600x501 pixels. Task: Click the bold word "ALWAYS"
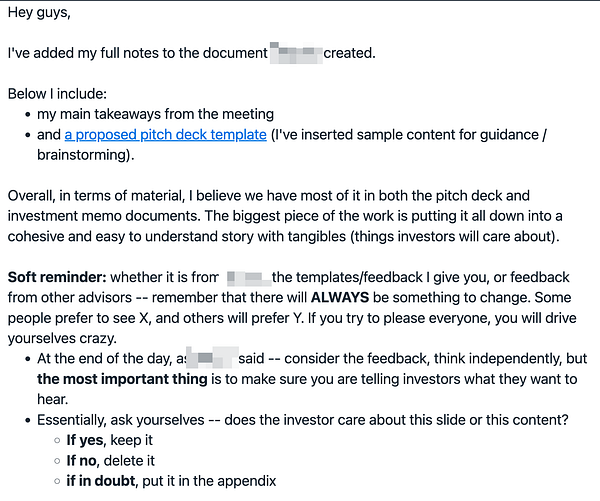pos(340,297)
